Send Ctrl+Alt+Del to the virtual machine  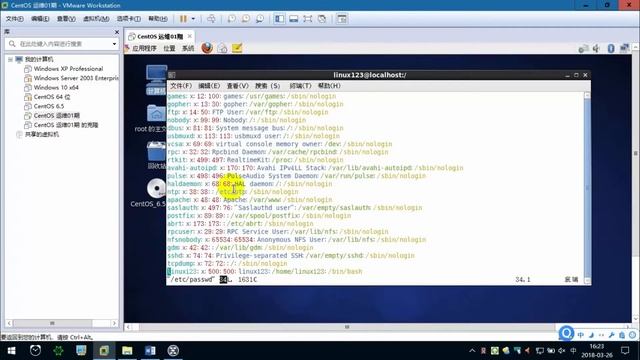[x=211, y=19]
